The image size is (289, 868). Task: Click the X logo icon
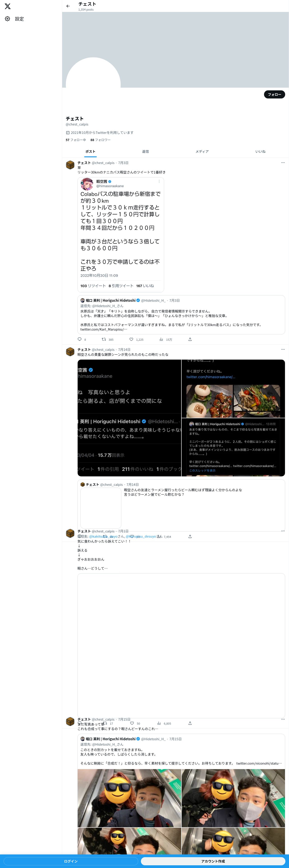click(x=7, y=6)
